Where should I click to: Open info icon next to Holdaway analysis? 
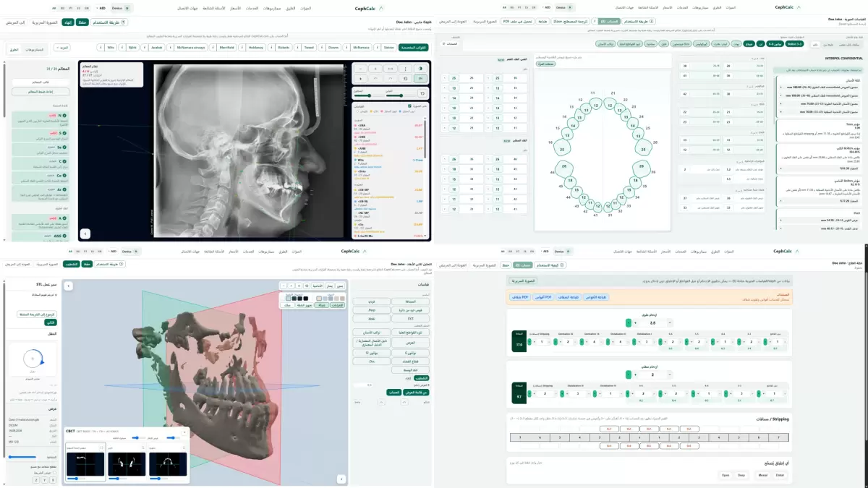tap(242, 48)
